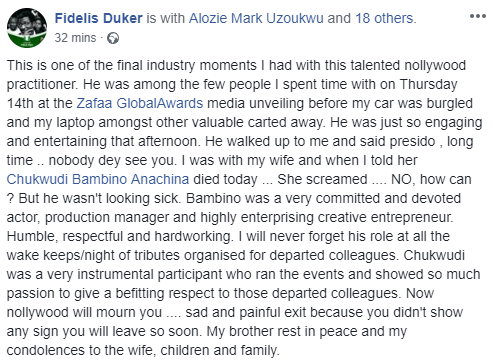Click the word 'Thursday' in the post
The image size is (493, 364).
click(x=428, y=85)
